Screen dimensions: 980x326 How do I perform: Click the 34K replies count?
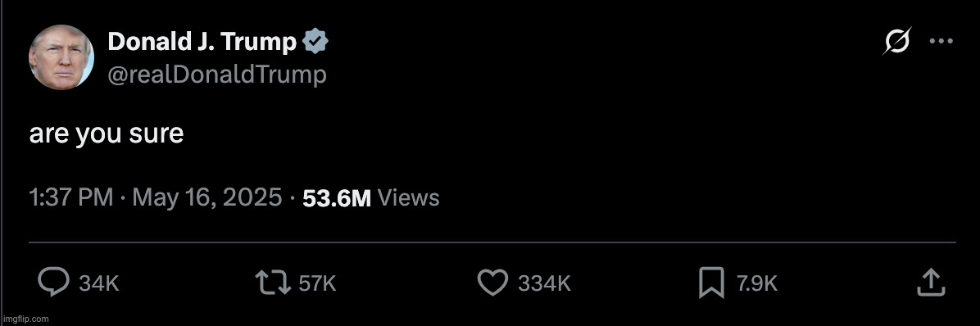99,284
